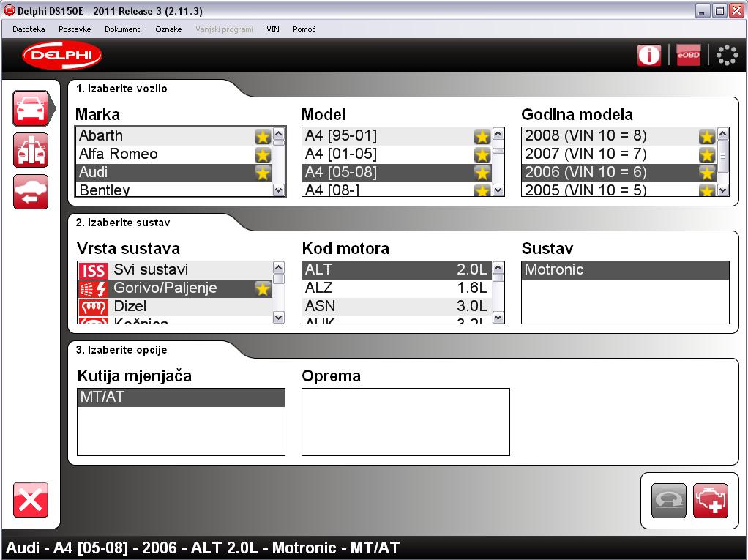Vrsta sustava scroll down arrow
748x560 pixels.
279,317
